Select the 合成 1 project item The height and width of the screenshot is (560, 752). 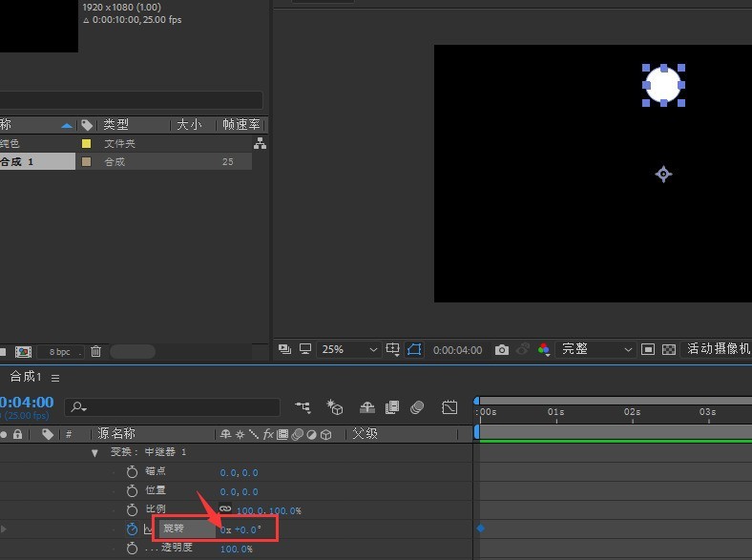(37, 161)
